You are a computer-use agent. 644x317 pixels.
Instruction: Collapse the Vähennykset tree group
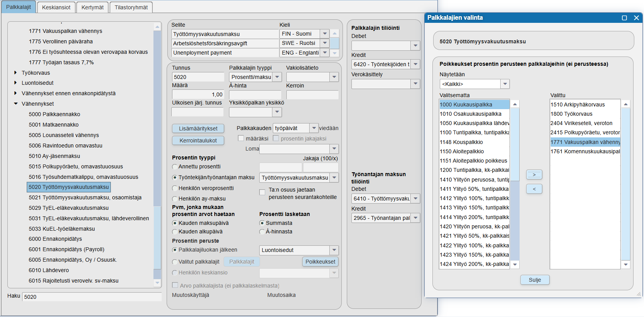click(x=15, y=103)
